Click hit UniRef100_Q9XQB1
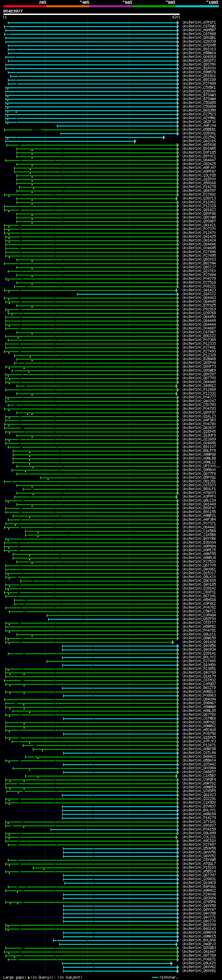 [x=199, y=38]
